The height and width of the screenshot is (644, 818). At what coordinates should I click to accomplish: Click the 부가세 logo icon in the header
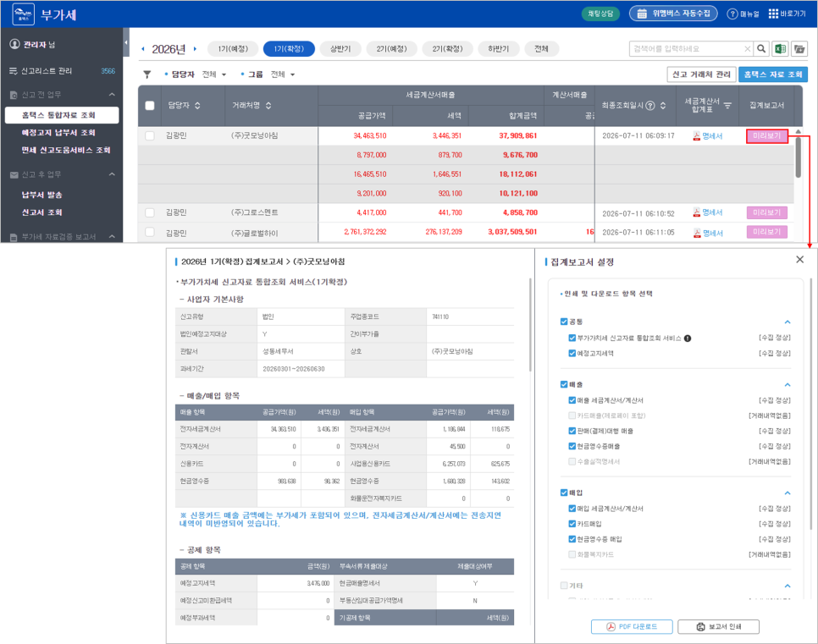point(23,14)
